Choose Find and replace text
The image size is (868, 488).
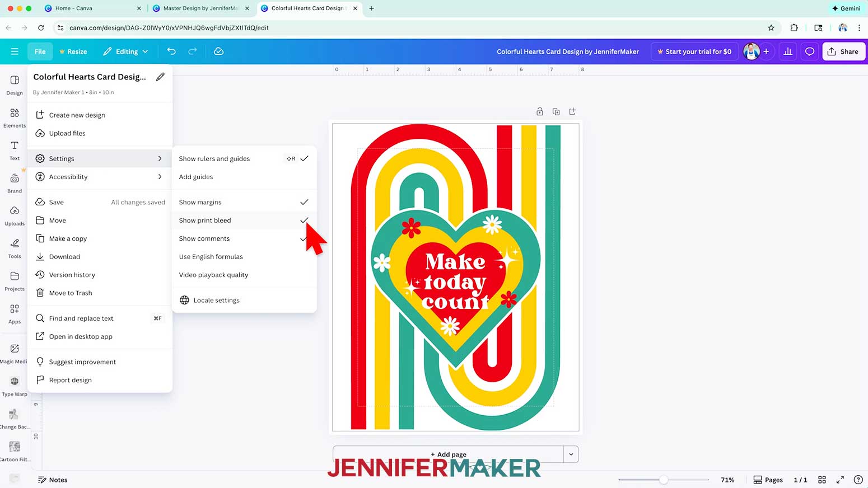100,318
